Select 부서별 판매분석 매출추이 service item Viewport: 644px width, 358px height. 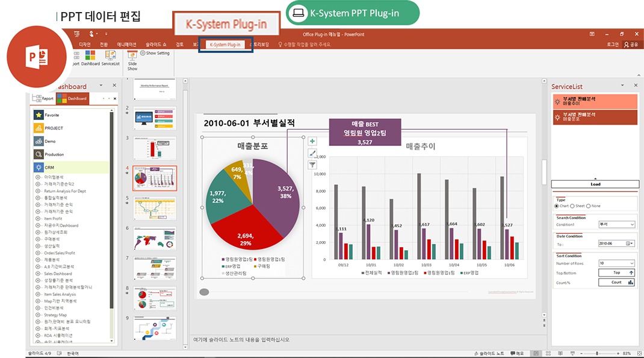click(x=595, y=101)
